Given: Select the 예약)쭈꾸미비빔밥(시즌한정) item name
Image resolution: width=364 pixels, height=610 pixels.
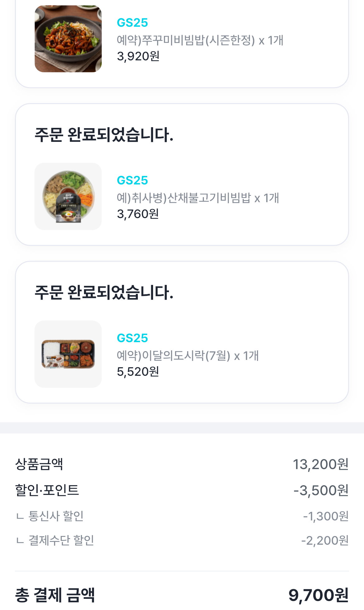Looking at the screenshot, I should click(x=186, y=40).
